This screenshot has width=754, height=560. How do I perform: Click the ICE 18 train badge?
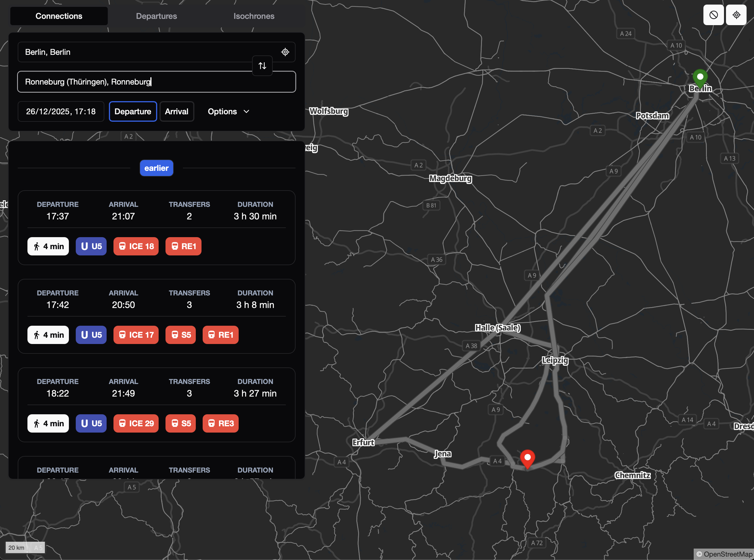point(136,247)
